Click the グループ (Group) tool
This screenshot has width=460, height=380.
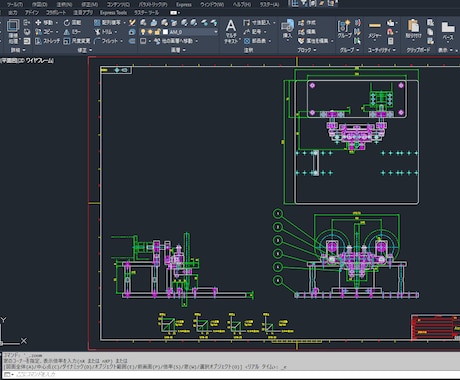click(x=344, y=29)
